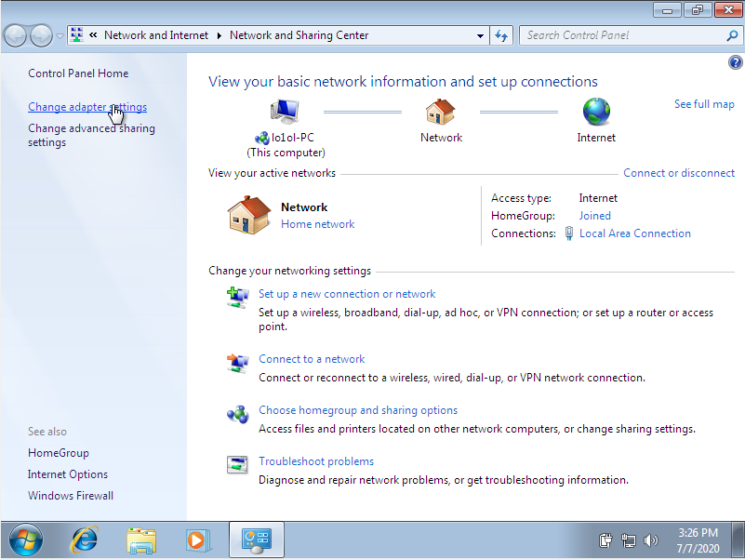Click the magnifier search icon
The width and height of the screenshot is (745, 560).
(732, 35)
